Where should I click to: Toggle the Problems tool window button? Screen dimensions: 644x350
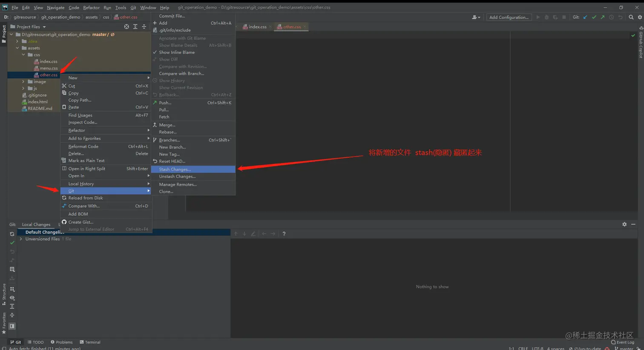tap(61, 342)
